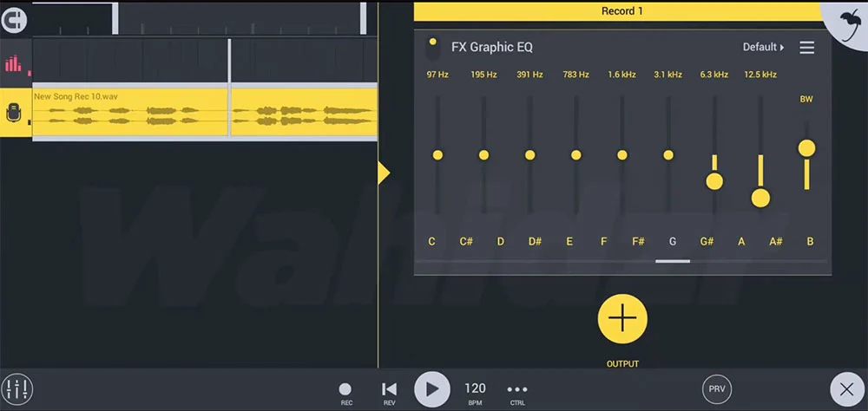The width and height of the screenshot is (868, 411).
Task: Select the B note key
Action: pyautogui.click(x=810, y=241)
